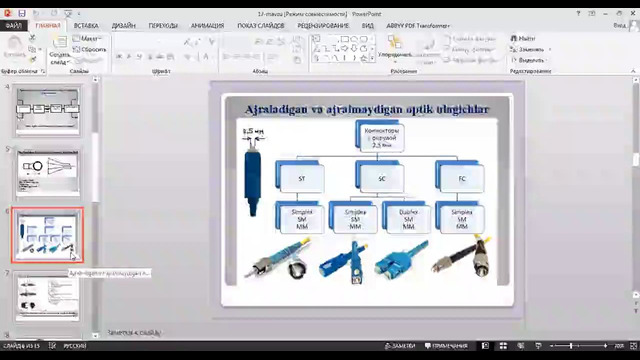Open the Макет layout dropdown
This screenshot has width=640, height=360.
[87, 38]
